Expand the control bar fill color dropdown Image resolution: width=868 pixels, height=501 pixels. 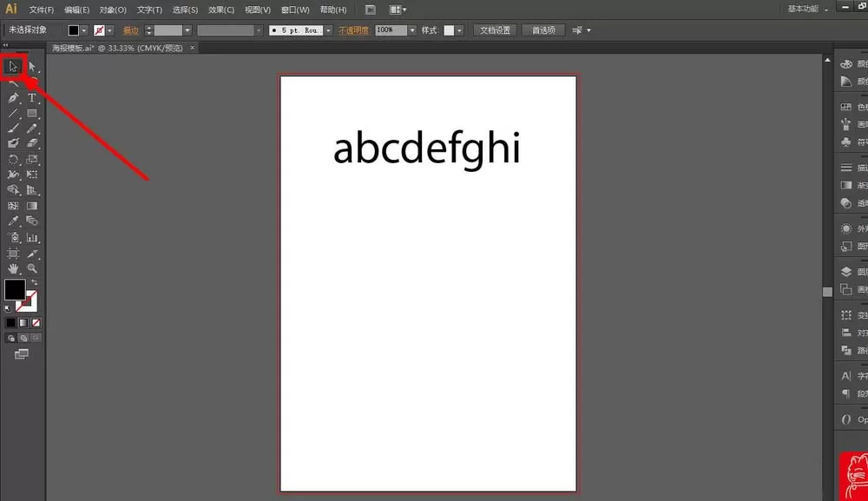click(x=84, y=30)
